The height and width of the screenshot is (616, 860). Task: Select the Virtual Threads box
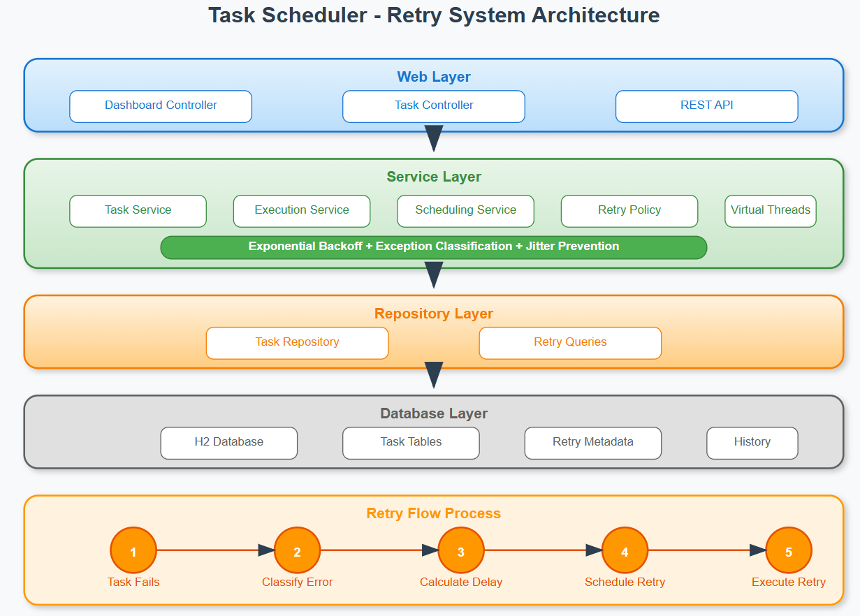tap(771, 211)
